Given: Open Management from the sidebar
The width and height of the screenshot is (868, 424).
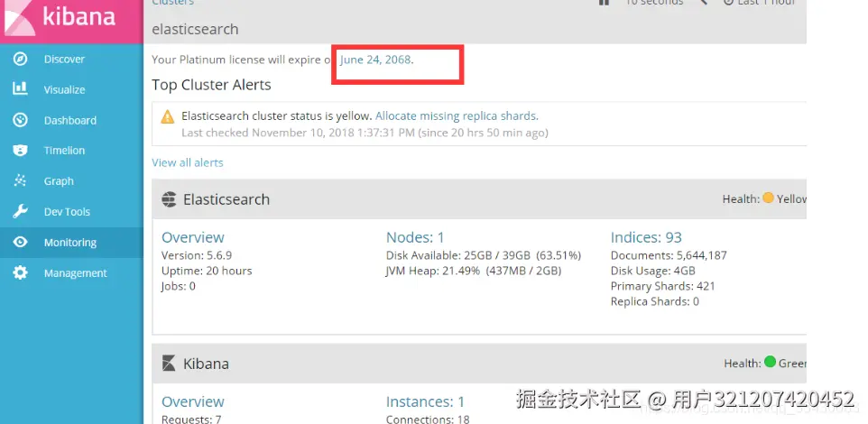Looking at the screenshot, I should pos(75,273).
